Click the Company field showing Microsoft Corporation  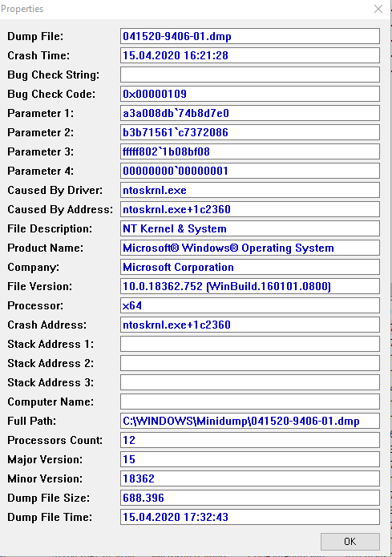250,267
